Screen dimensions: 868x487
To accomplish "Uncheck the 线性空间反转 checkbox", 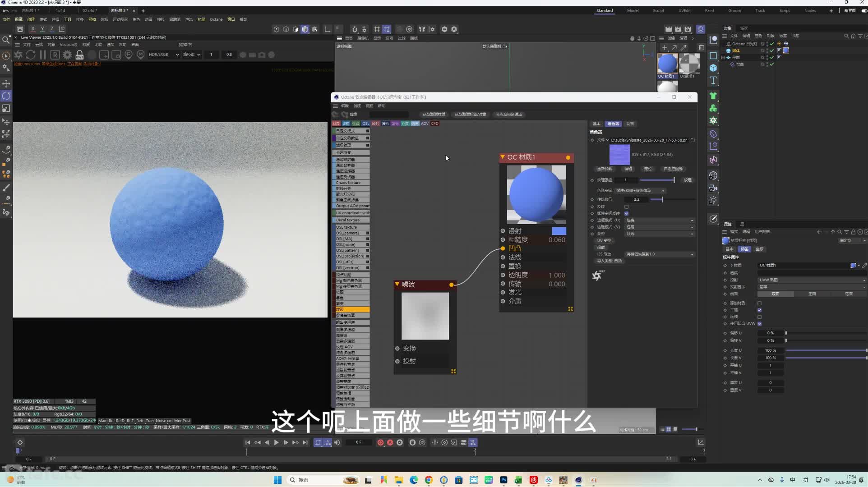I will click(626, 213).
